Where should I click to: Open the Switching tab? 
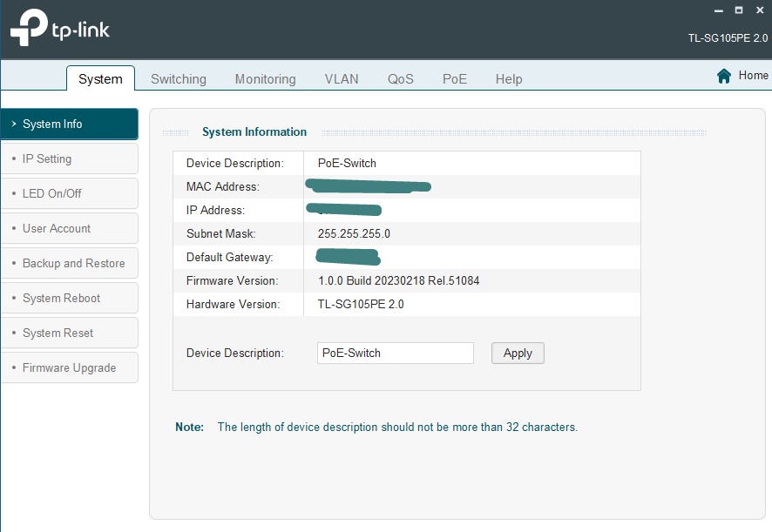(x=179, y=79)
